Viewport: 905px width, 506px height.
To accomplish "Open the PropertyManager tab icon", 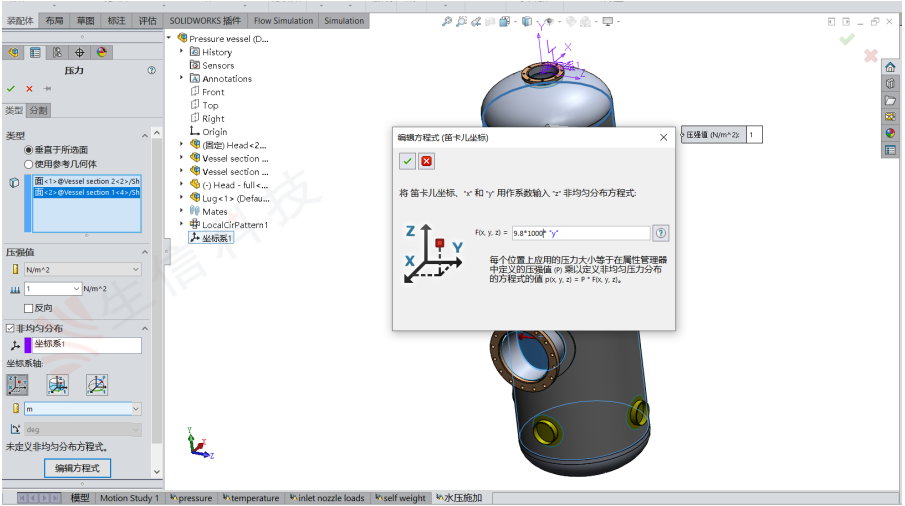I will coord(35,53).
